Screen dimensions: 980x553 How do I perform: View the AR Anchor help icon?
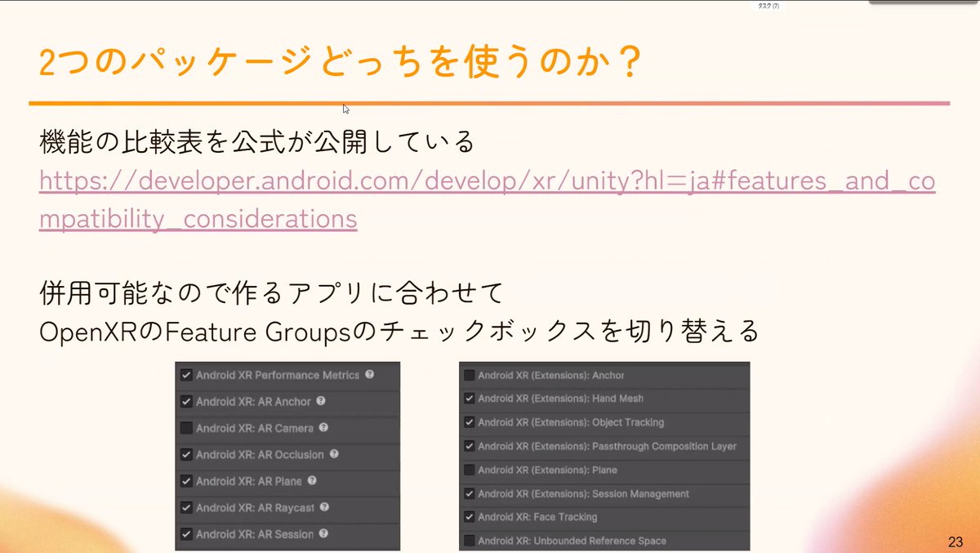(321, 402)
